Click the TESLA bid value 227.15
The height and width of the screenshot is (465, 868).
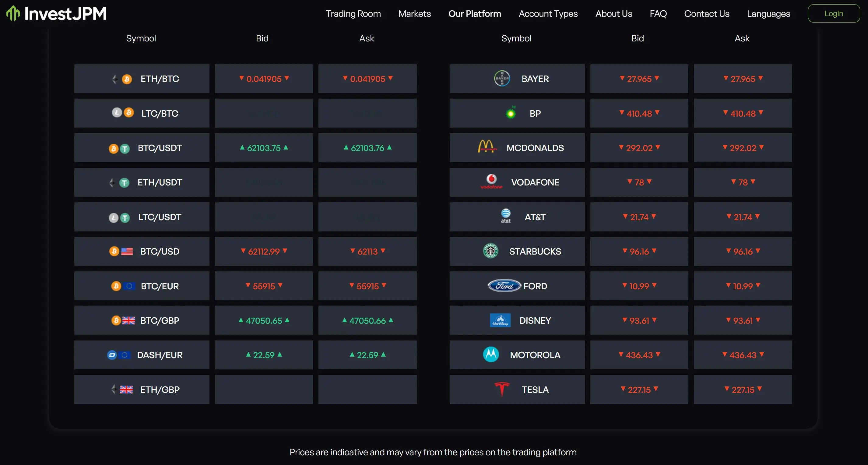639,389
